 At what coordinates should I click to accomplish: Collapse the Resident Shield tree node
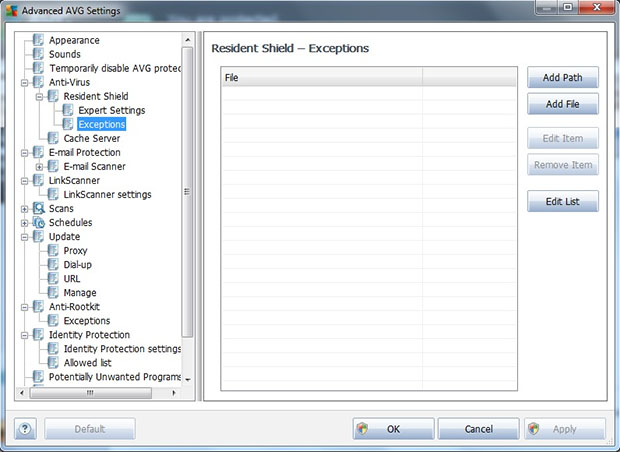pos(39,96)
